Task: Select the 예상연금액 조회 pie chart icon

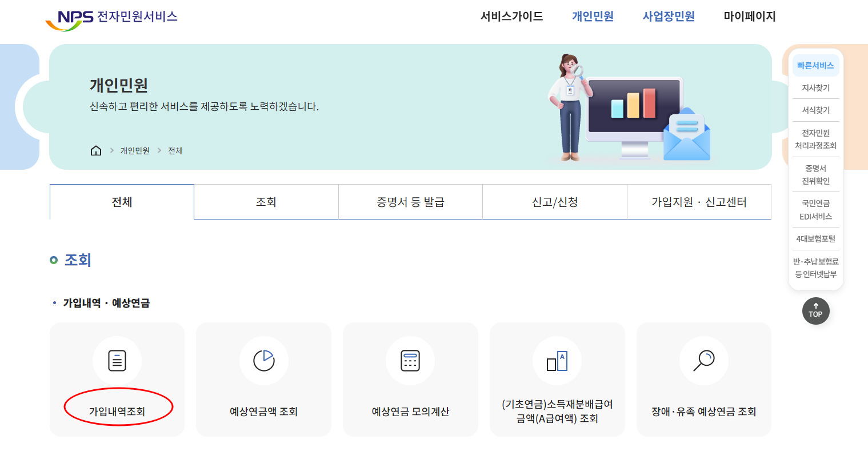Action: [x=263, y=361]
